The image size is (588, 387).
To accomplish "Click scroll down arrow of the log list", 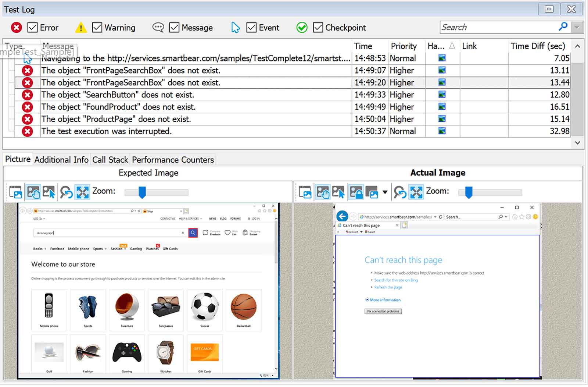I will point(577,143).
